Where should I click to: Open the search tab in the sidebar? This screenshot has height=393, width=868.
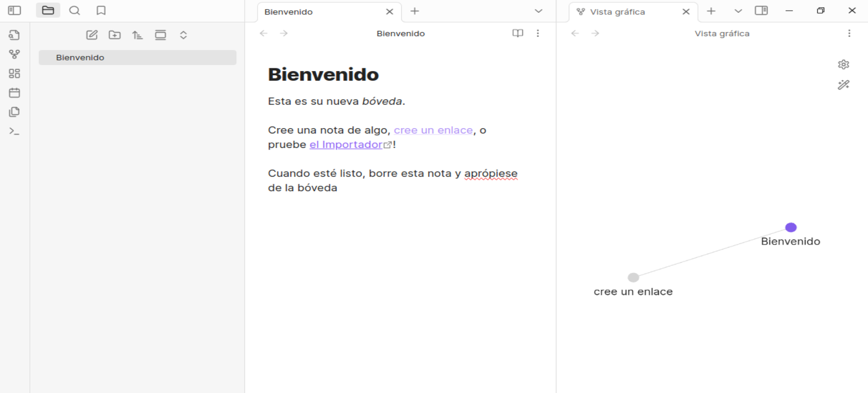75,11
